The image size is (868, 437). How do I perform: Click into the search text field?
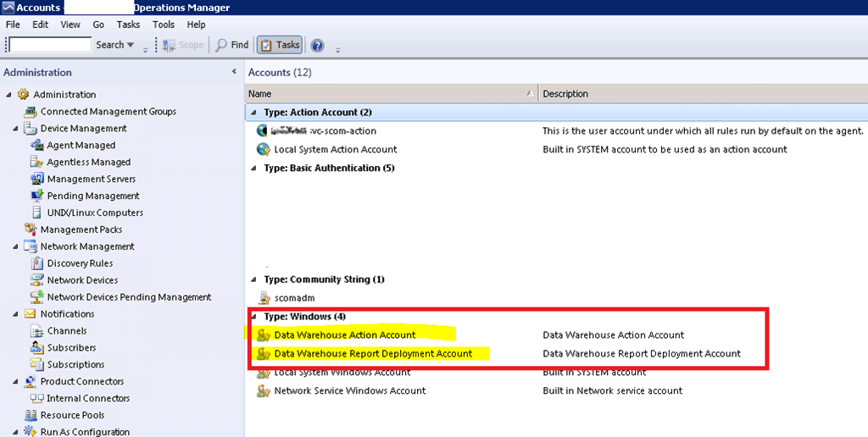50,45
